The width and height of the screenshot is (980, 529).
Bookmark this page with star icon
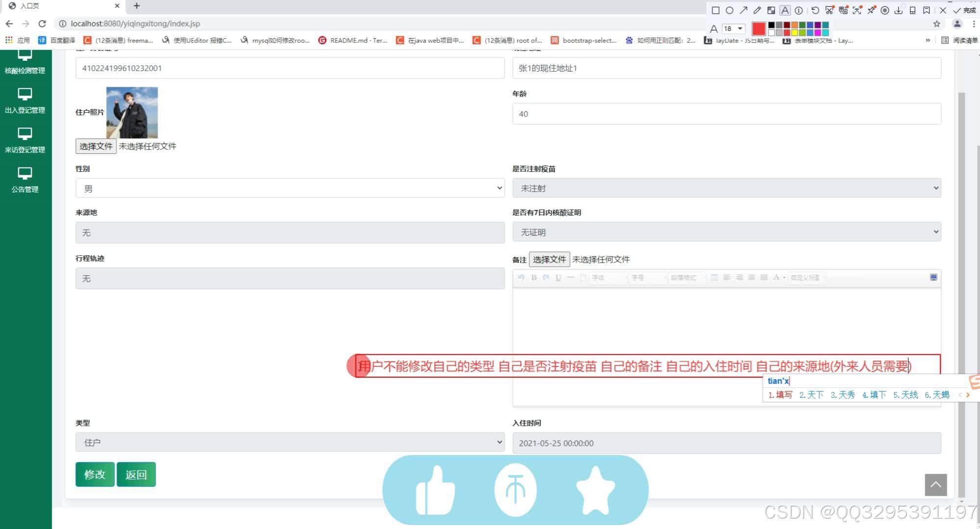point(937,24)
